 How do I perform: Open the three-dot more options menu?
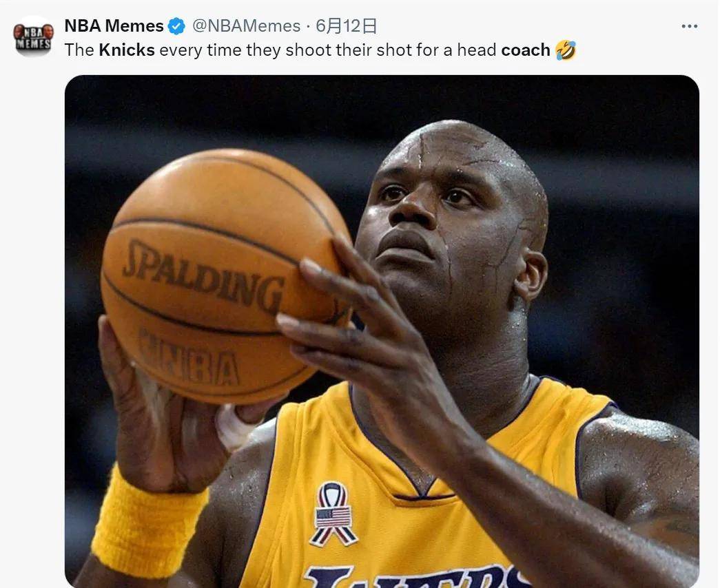click(x=689, y=27)
